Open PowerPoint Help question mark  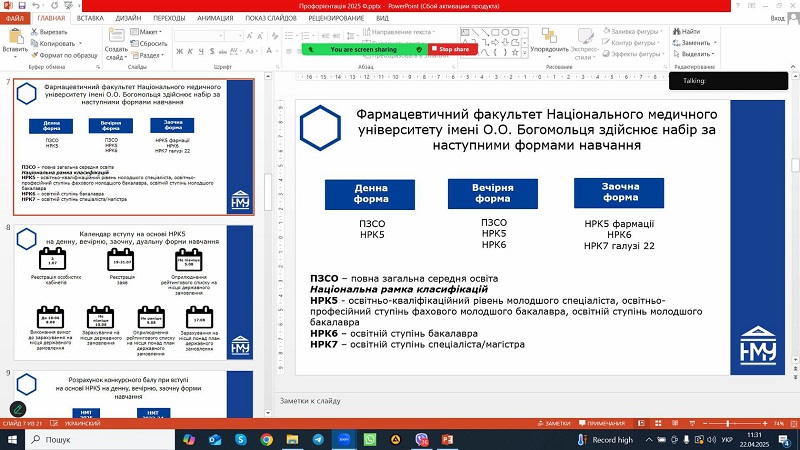[737, 6]
